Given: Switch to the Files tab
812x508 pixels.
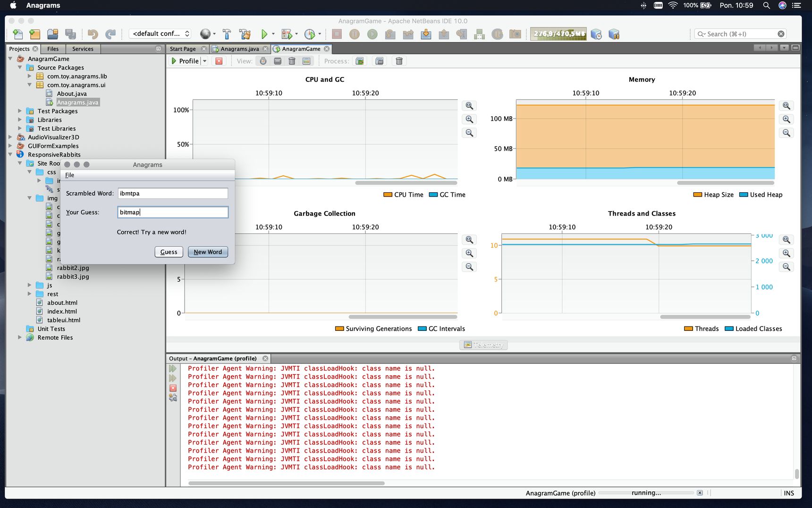Looking at the screenshot, I should click(53, 49).
